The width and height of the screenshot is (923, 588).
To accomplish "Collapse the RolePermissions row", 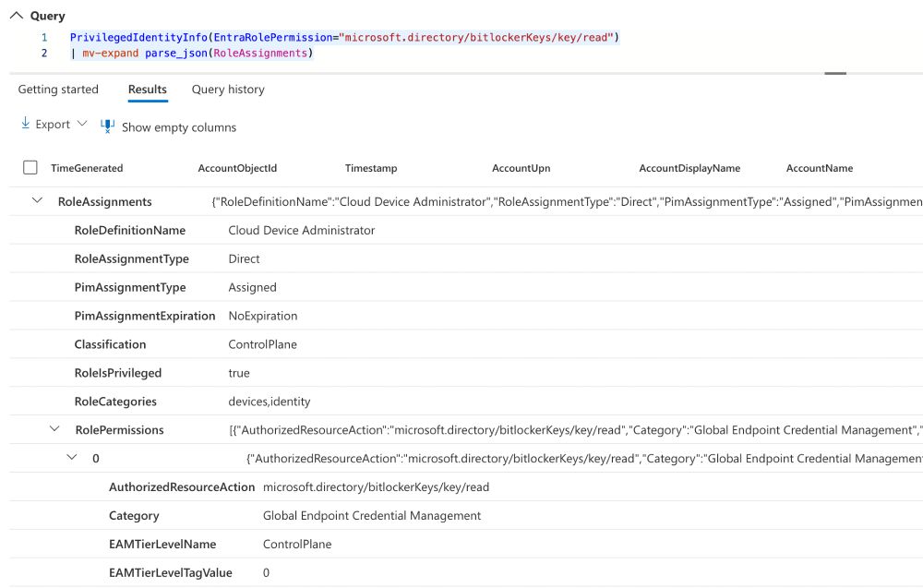I will pos(54,429).
